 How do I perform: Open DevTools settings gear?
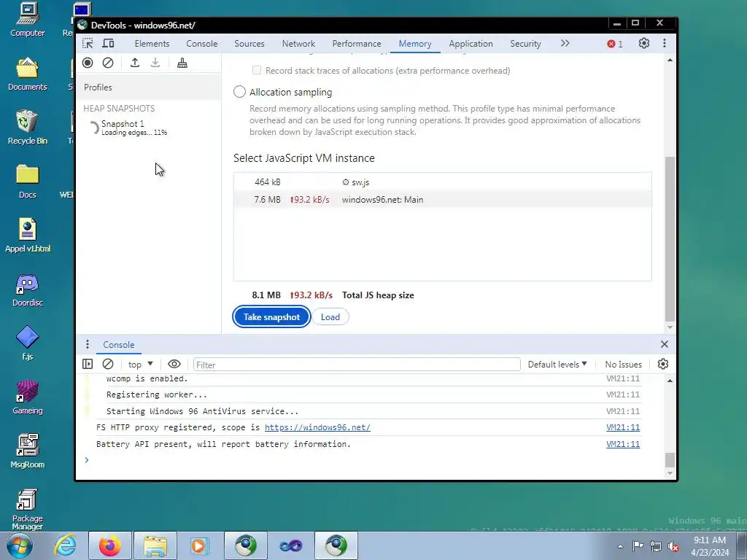point(643,43)
